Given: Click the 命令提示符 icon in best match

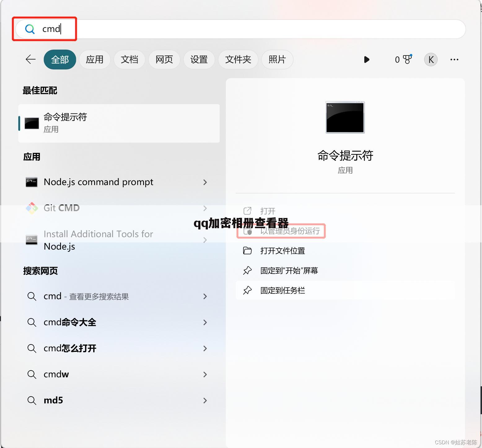Looking at the screenshot, I should (32, 123).
